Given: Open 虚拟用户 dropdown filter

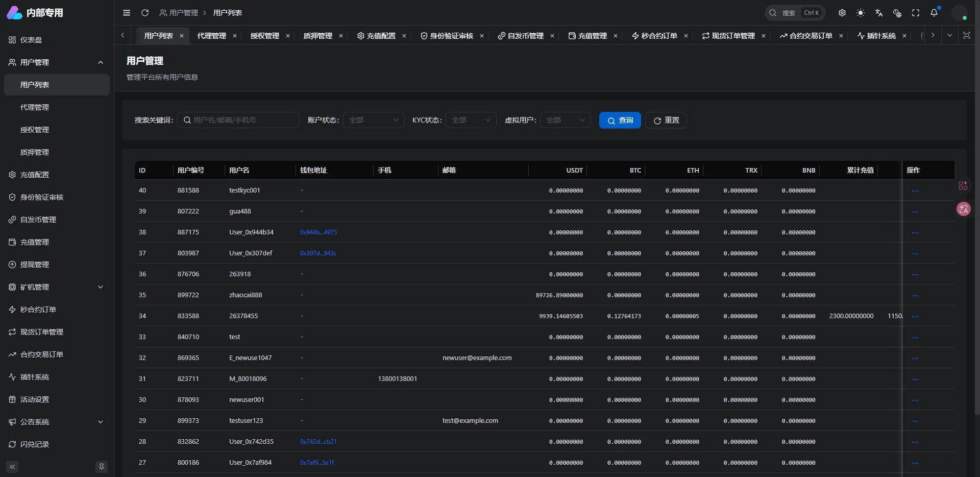Looking at the screenshot, I should point(566,120).
